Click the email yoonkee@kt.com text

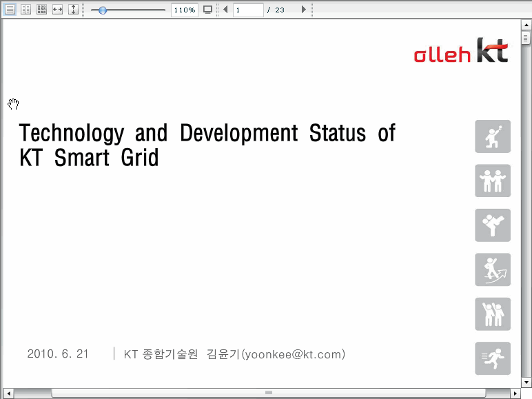(x=293, y=354)
